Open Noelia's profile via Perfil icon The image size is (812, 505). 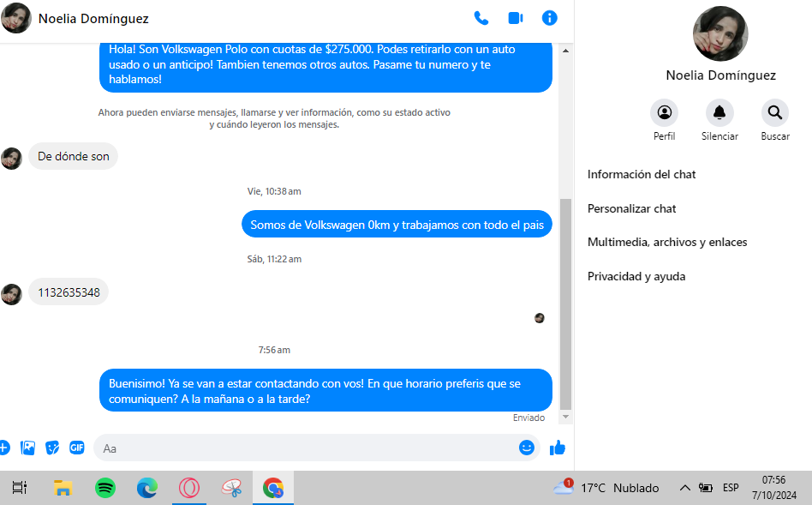point(665,112)
